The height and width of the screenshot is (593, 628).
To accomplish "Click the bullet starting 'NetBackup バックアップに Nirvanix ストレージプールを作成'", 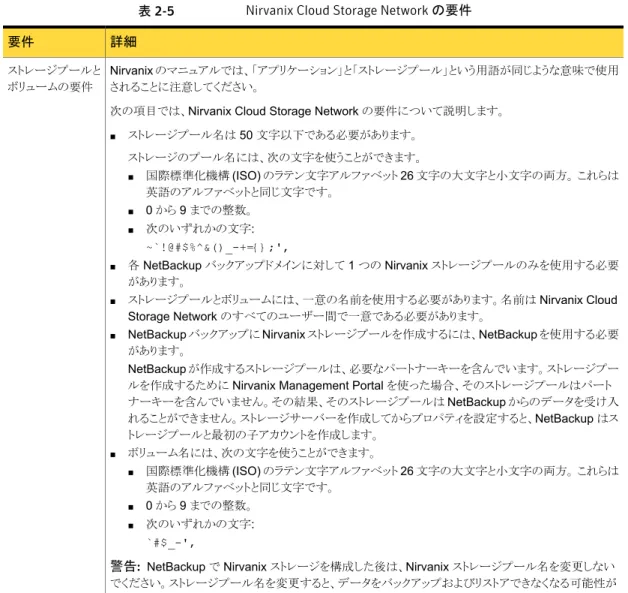I will 373,342.
